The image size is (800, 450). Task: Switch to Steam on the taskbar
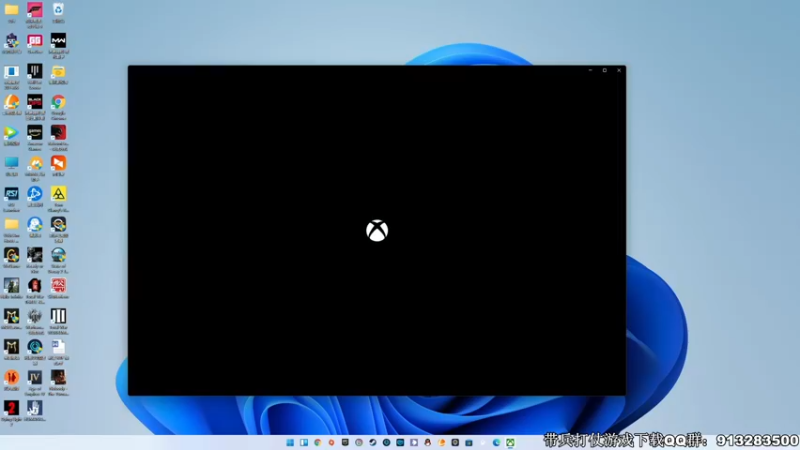(x=372, y=442)
